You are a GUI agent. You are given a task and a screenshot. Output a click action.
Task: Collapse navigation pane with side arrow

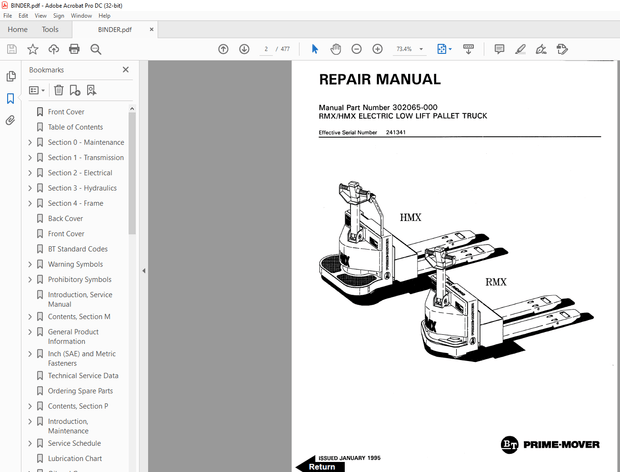144,271
